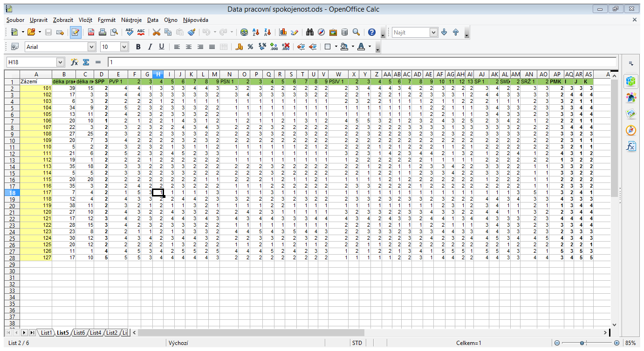Open sidebar Functions fx panel icon

coord(631,146)
